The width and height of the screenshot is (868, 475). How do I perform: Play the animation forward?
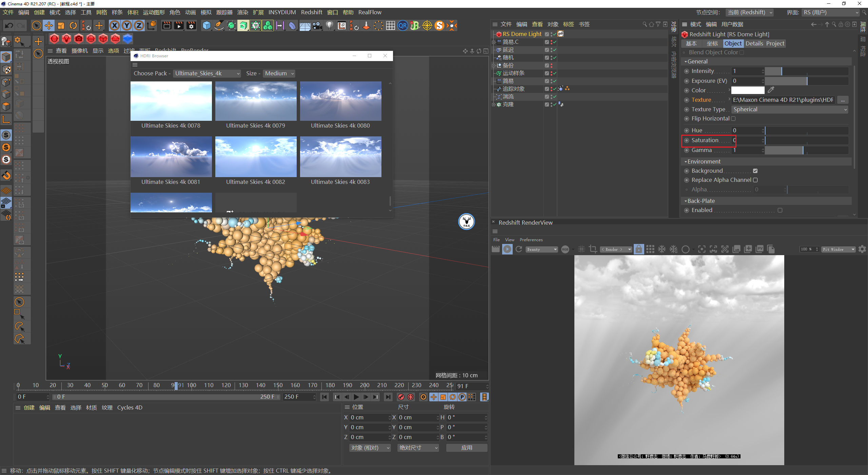(356, 397)
